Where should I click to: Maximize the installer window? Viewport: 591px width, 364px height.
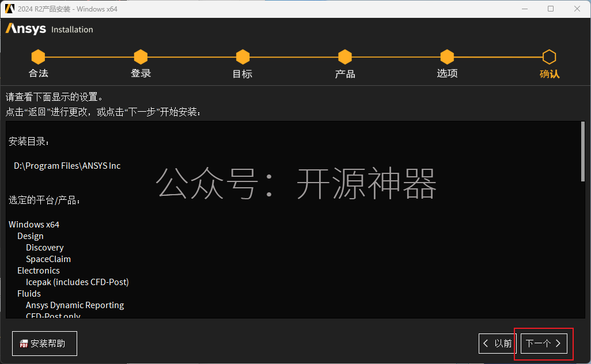click(x=551, y=9)
